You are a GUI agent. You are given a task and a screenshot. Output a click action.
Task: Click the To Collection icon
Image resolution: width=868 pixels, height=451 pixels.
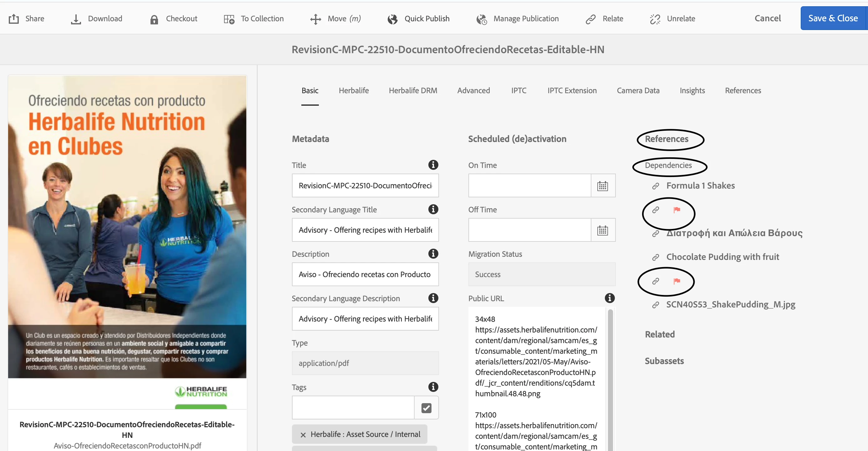coord(229,19)
